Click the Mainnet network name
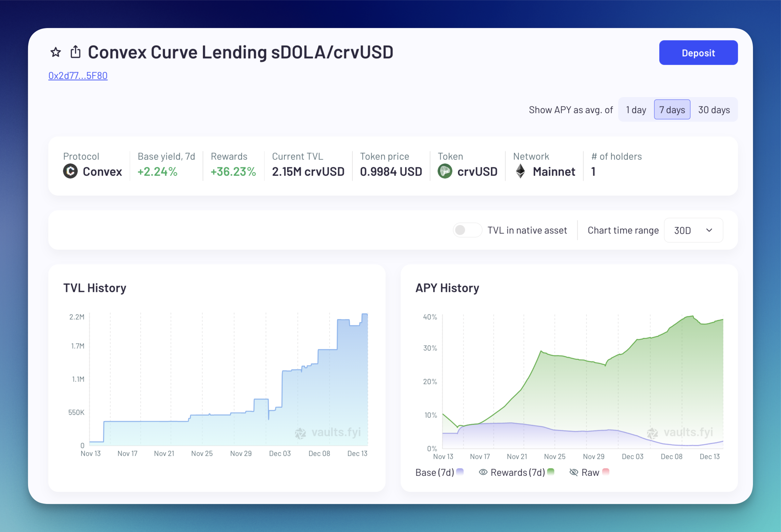The width and height of the screenshot is (781, 532). (554, 171)
